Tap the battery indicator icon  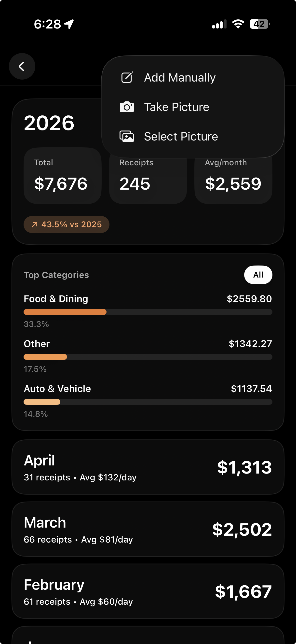coord(259,24)
